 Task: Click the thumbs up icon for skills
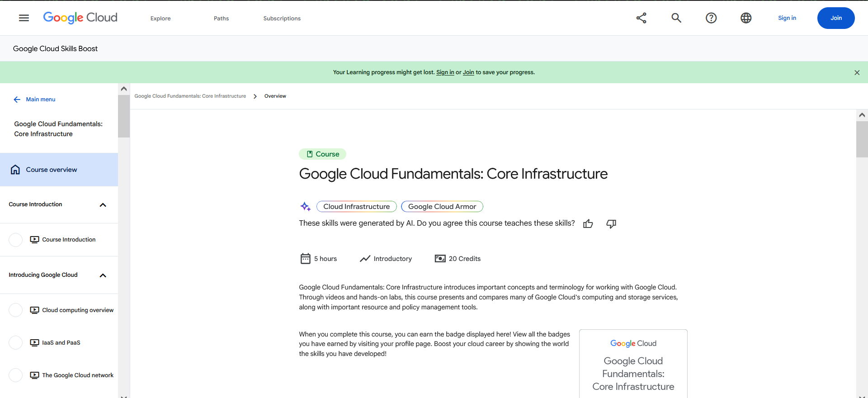[588, 223]
